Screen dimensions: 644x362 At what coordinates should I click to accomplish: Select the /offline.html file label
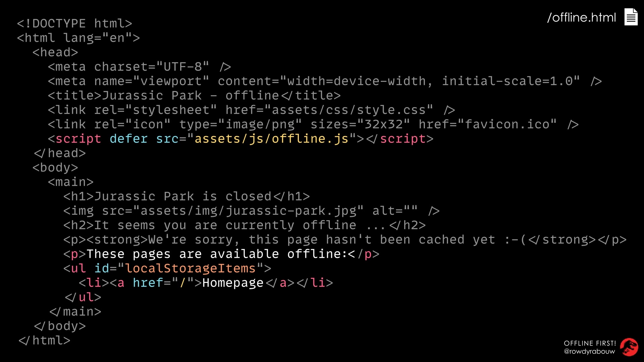click(x=582, y=17)
